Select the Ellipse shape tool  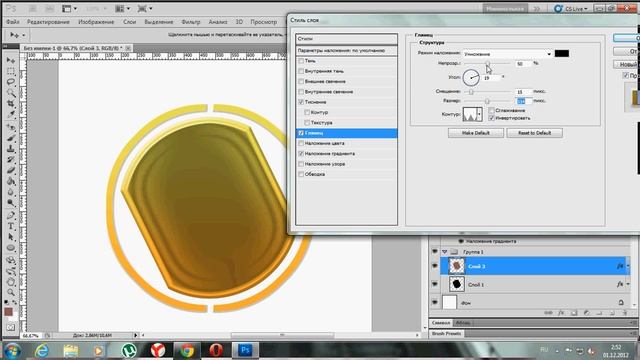[11, 248]
